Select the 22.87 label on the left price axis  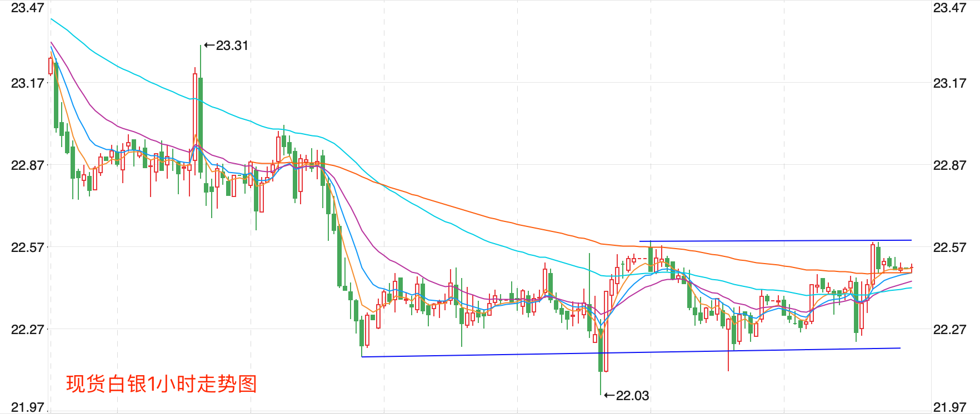pyautogui.click(x=28, y=165)
